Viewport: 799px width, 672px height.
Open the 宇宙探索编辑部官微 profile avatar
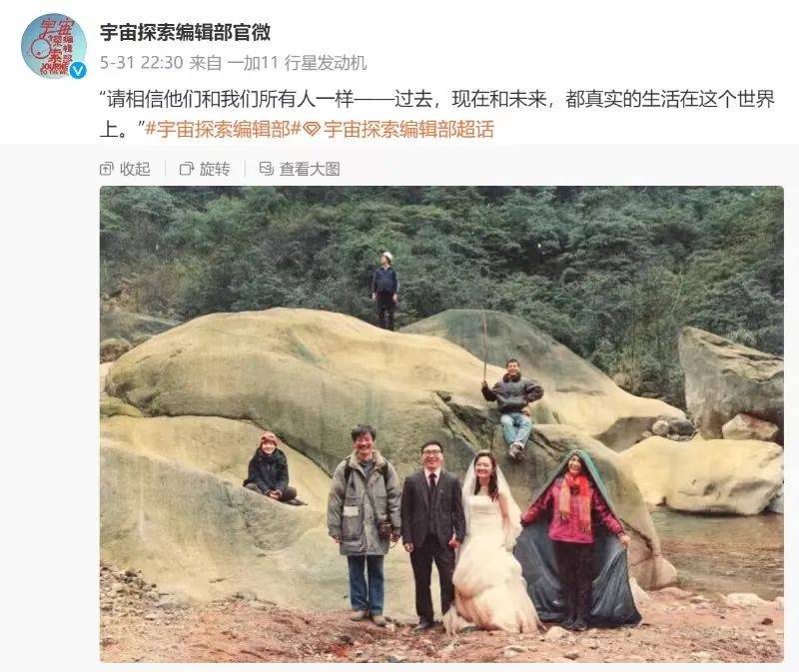[x=54, y=46]
